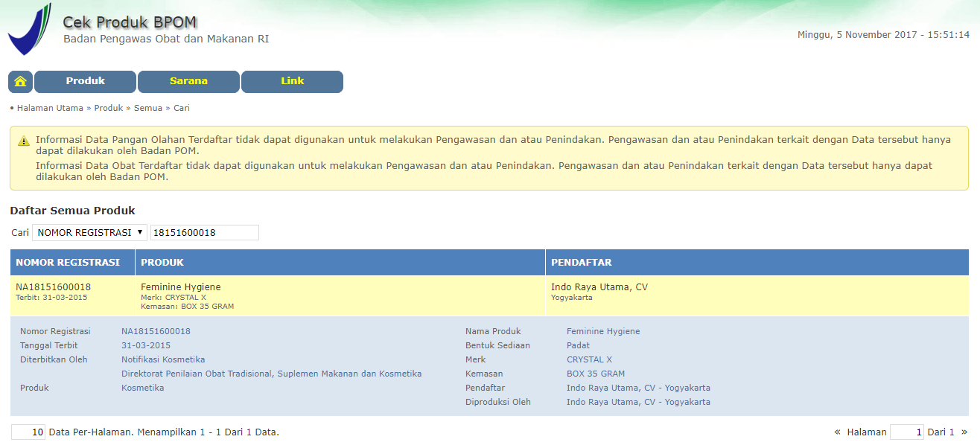Image resolution: width=980 pixels, height=448 pixels.
Task: Click the Data Per-Halaman count field
Action: pos(28,432)
